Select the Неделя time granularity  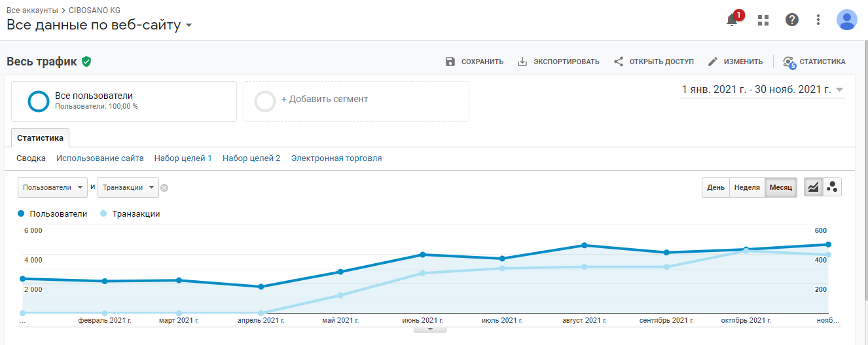point(747,187)
